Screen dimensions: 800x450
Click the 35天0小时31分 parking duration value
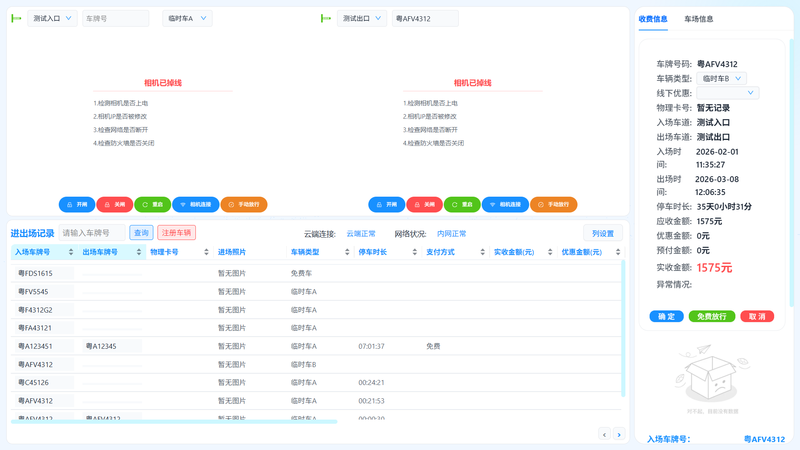[724, 207]
